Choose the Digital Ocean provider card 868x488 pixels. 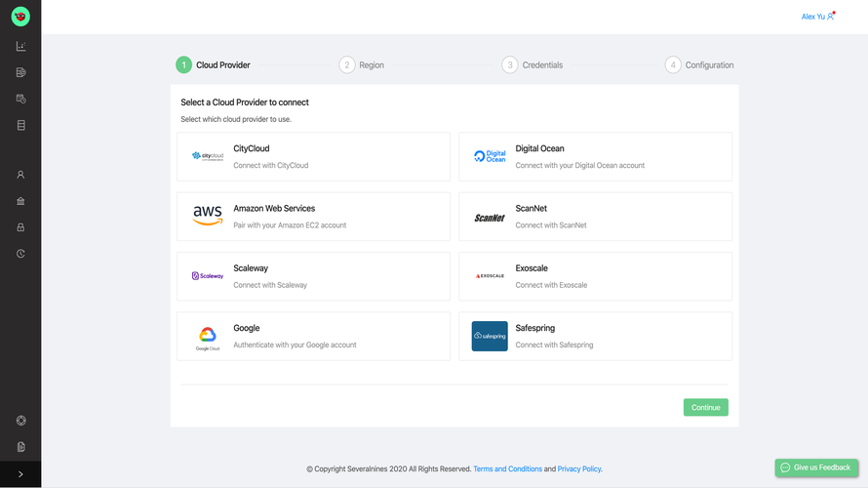click(x=595, y=157)
